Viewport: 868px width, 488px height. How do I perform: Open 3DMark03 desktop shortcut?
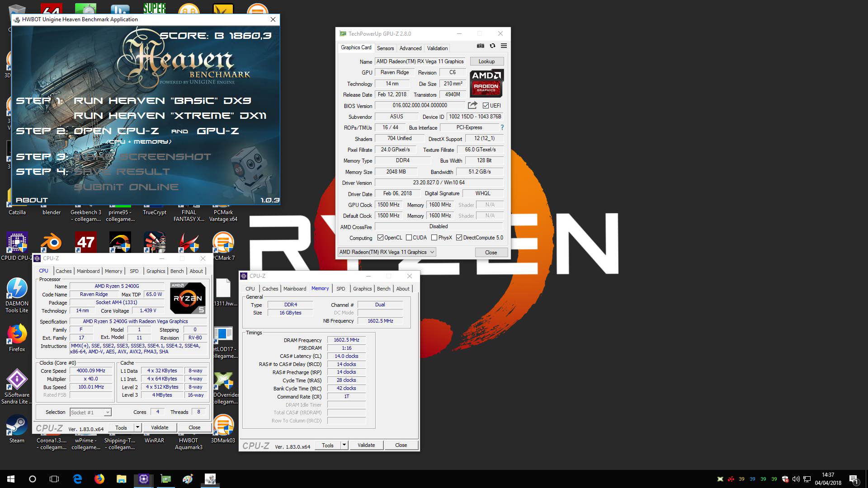pyautogui.click(x=223, y=429)
